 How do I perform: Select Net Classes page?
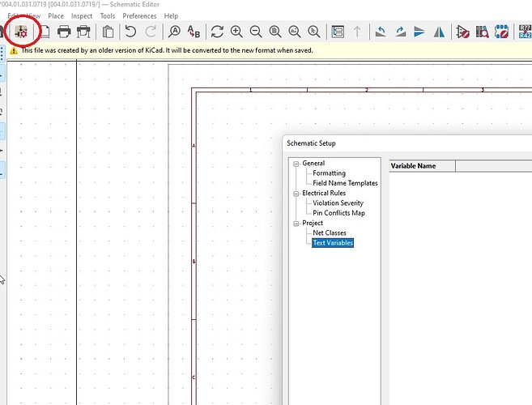coord(330,233)
